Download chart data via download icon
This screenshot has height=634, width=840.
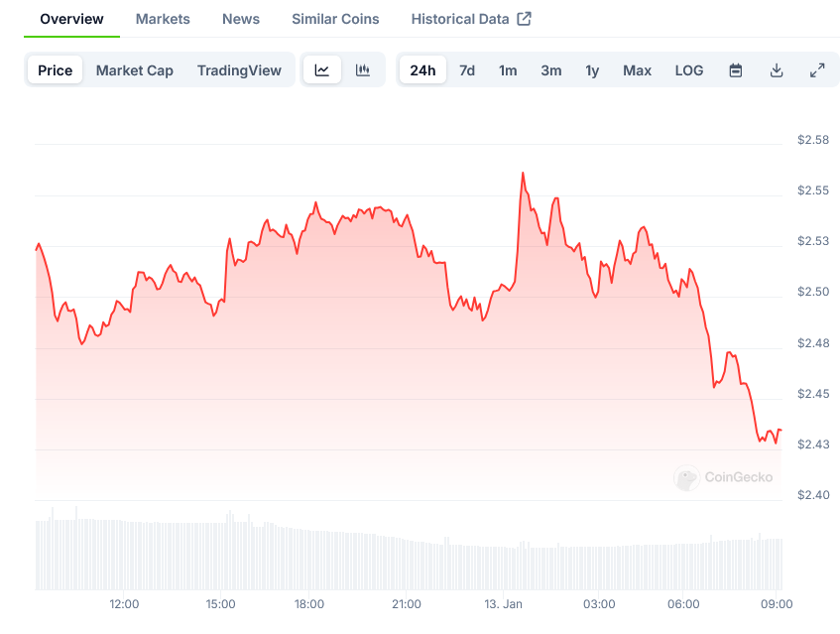pyautogui.click(x=777, y=70)
